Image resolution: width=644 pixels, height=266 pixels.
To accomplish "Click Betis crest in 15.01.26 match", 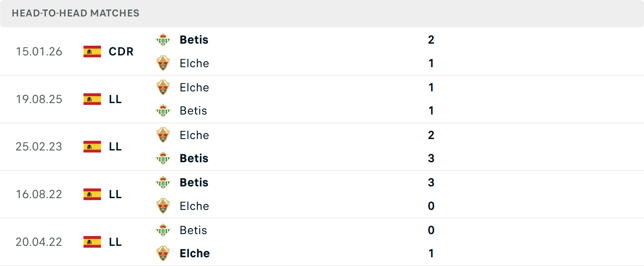I will tap(163, 40).
